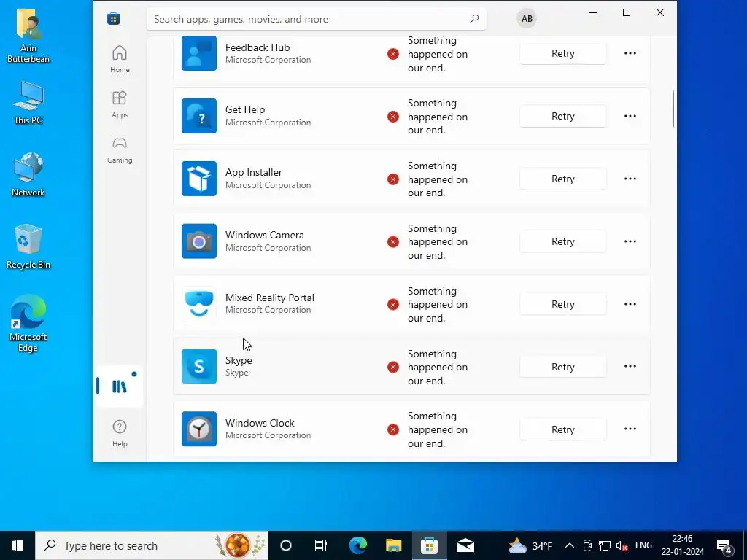Open the Mail app from the taskbar
The width and height of the screenshot is (747, 560).
tap(465, 545)
